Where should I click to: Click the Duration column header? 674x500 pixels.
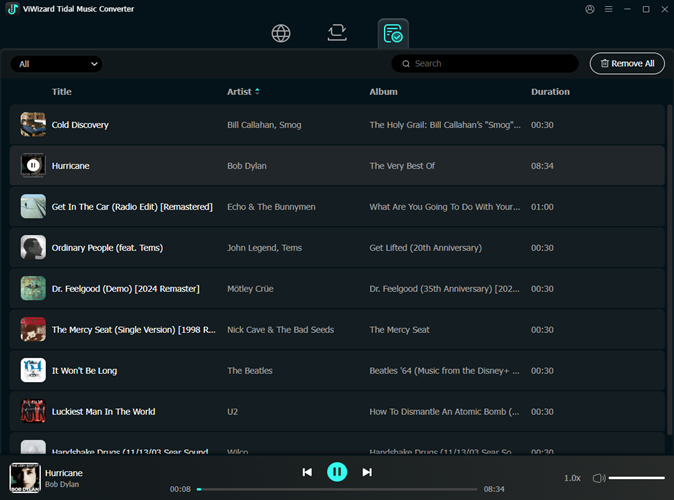[550, 92]
